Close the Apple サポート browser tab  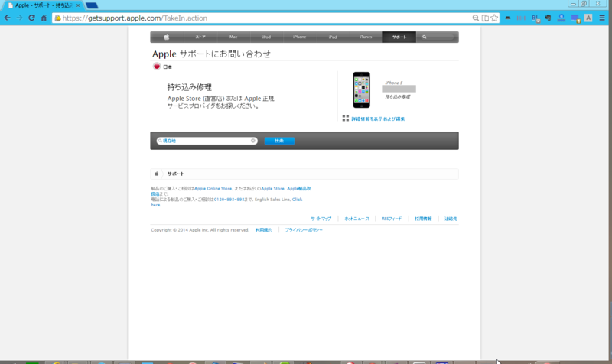(x=78, y=5)
